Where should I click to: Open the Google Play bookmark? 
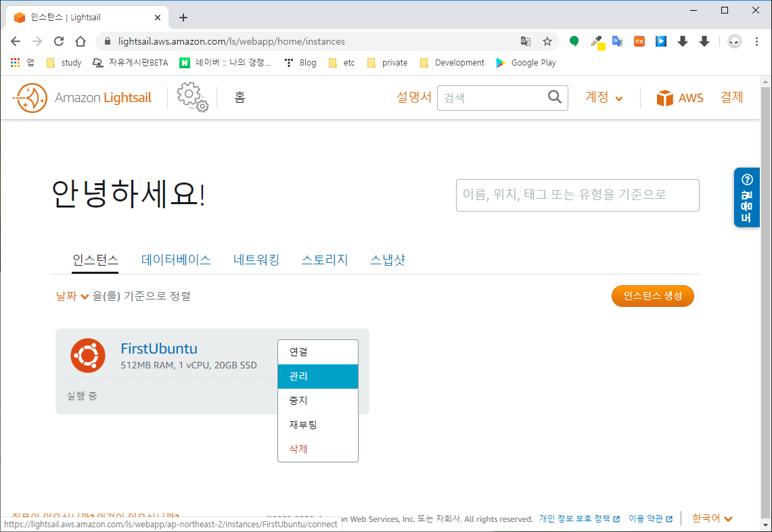pos(526,62)
